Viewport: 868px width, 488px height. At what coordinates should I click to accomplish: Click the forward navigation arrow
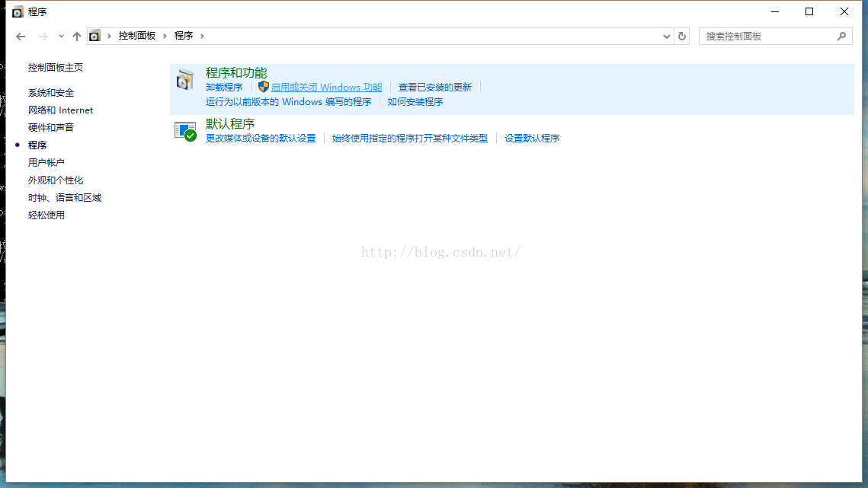tap(43, 36)
